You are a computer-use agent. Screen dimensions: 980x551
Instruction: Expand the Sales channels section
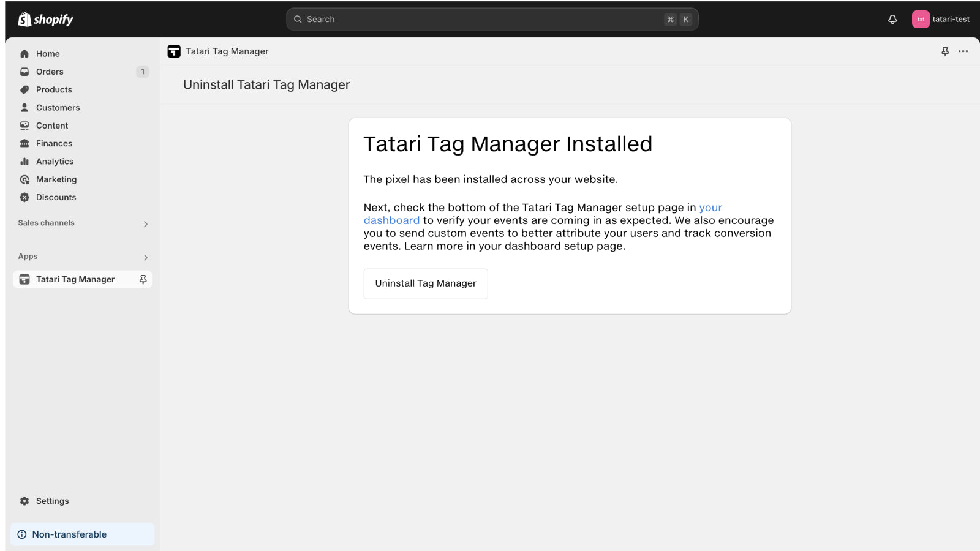[146, 224]
